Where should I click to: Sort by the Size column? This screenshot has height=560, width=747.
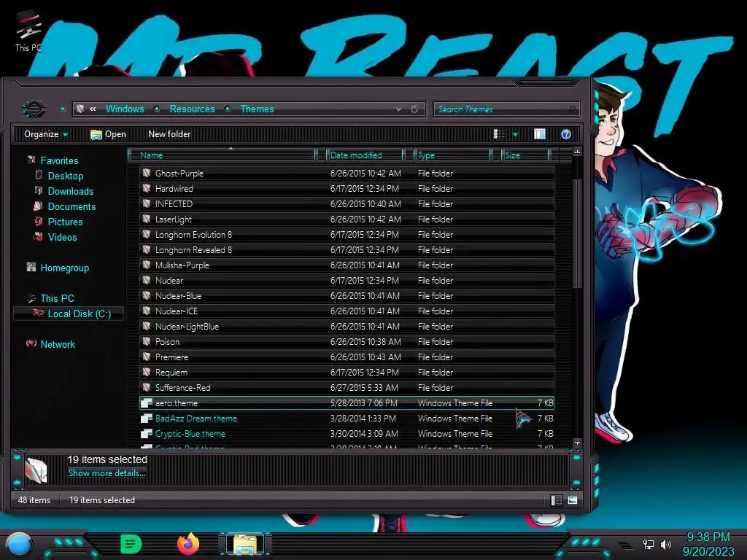(525, 155)
